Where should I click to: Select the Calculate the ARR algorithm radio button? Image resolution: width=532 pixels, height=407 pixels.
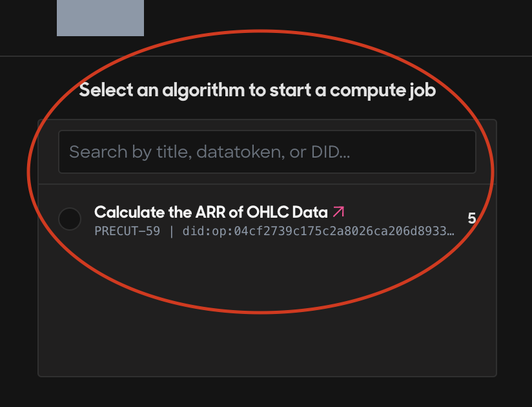(70, 219)
